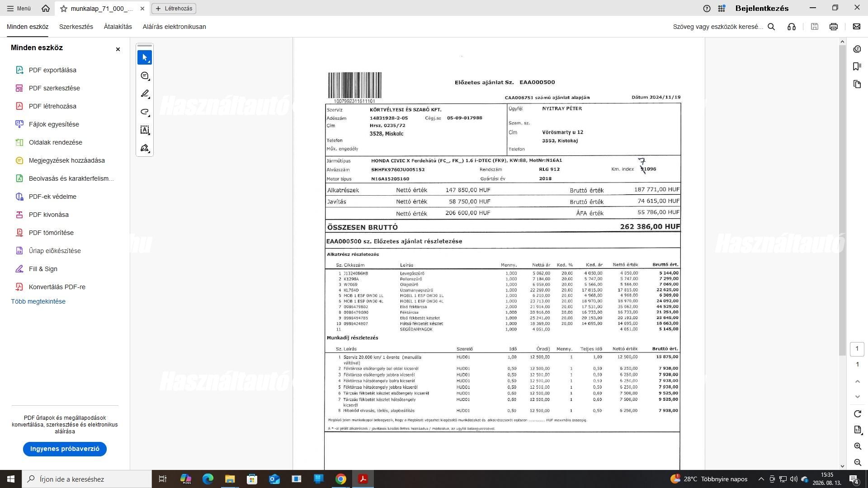
Task: Click Ingyenes próbaverzió button
Action: tap(65, 449)
